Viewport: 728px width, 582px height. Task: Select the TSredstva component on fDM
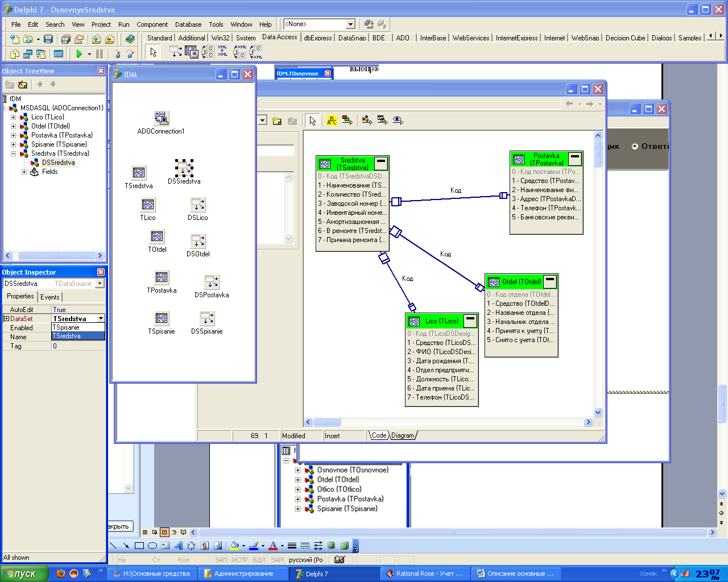point(139,173)
